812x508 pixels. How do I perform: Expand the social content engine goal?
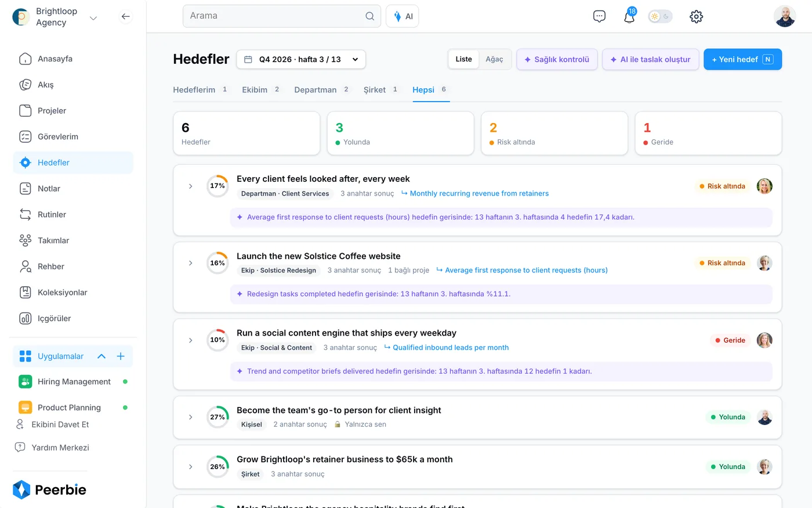pyautogui.click(x=190, y=340)
